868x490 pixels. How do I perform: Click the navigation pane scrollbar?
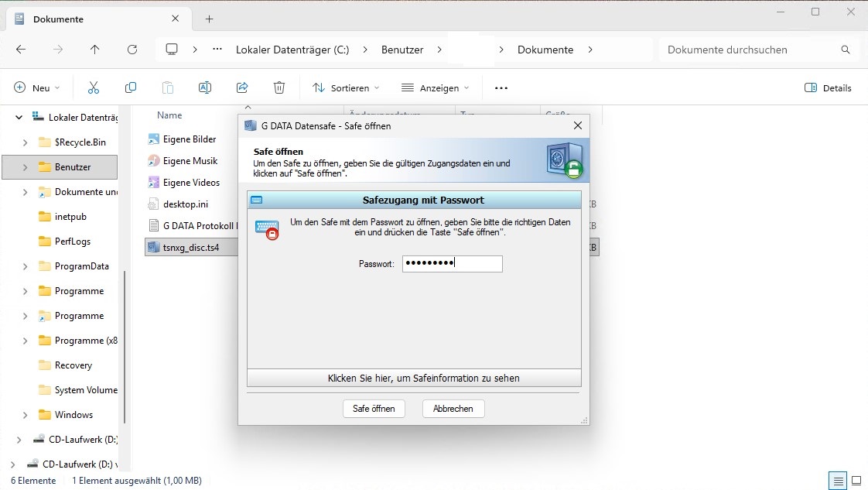125,347
